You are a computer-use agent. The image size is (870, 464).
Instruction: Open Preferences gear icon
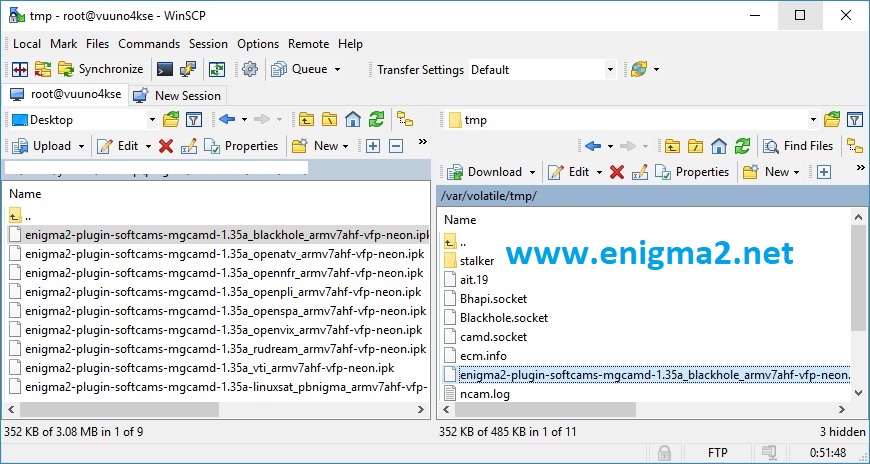click(250, 69)
